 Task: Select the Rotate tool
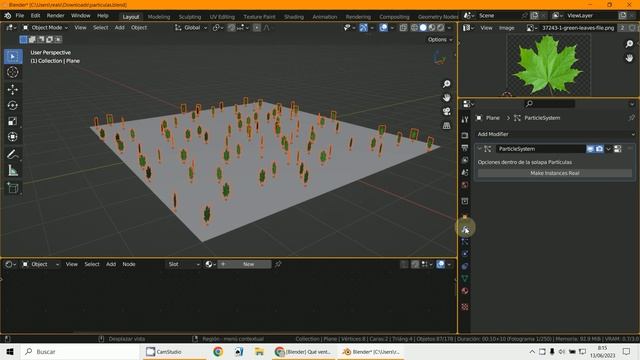point(13,105)
